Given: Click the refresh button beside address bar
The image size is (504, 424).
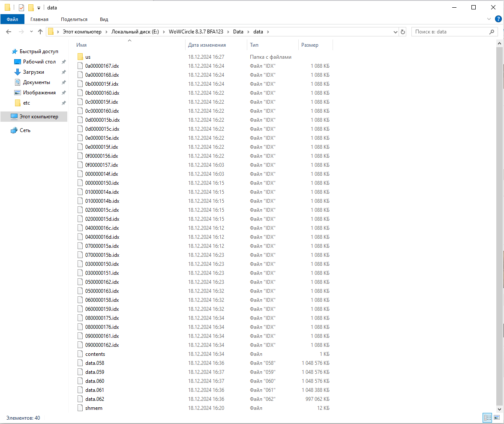Looking at the screenshot, I should [x=403, y=32].
